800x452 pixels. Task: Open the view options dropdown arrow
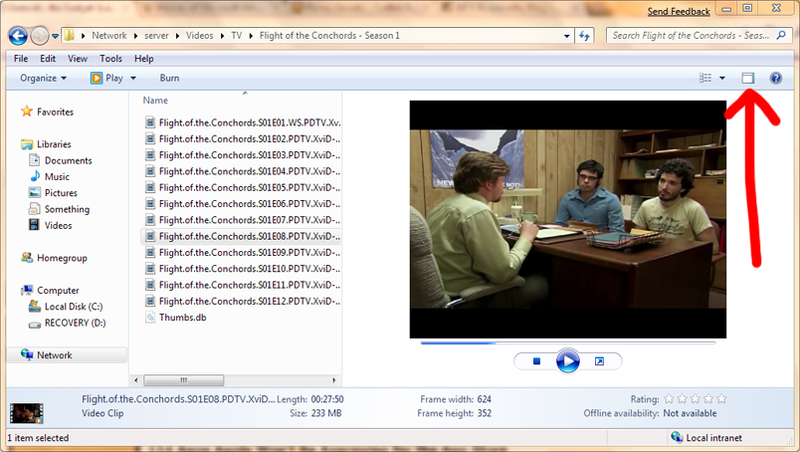(x=722, y=78)
